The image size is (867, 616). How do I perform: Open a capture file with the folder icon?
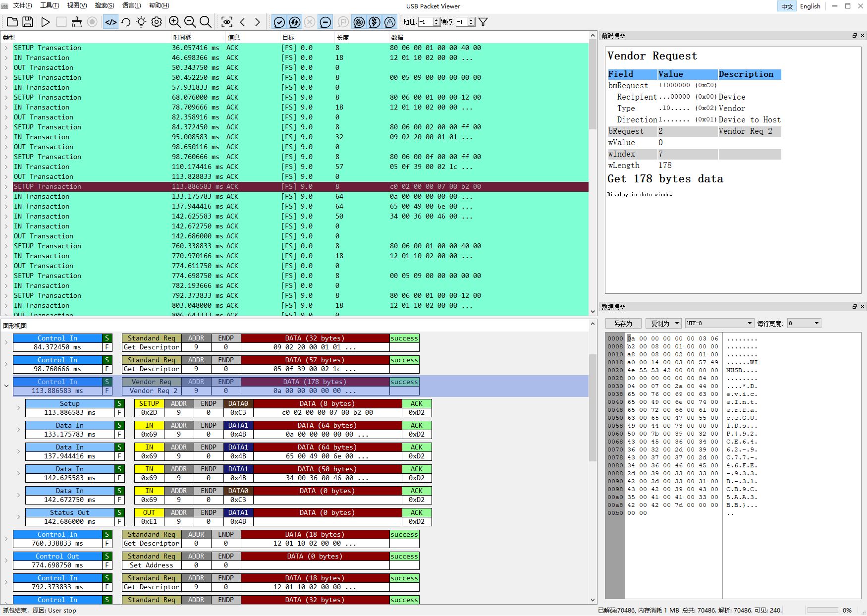(x=12, y=22)
